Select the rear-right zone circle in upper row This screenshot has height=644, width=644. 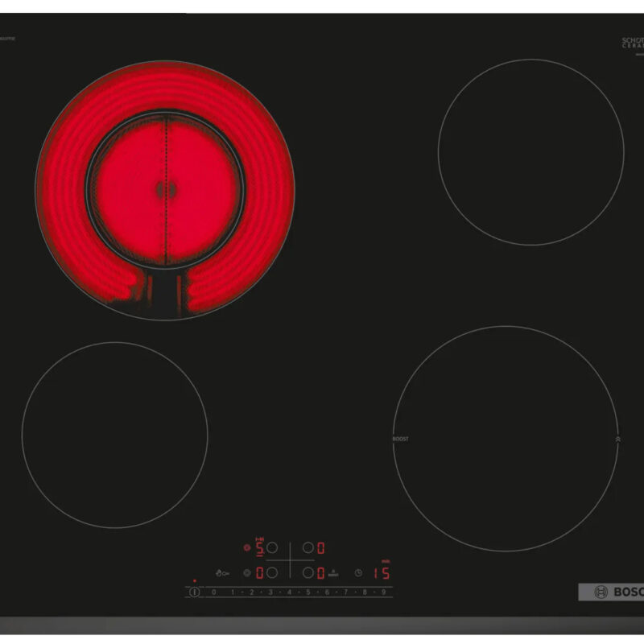(x=308, y=547)
